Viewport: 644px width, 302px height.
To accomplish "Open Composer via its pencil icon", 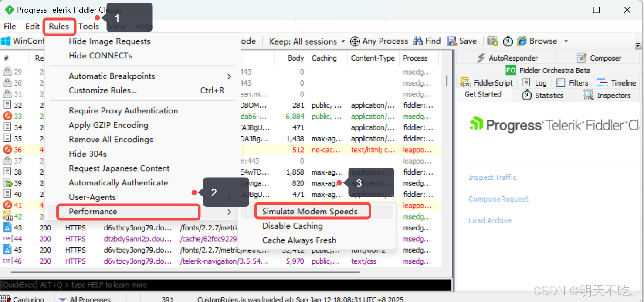I will (581, 58).
